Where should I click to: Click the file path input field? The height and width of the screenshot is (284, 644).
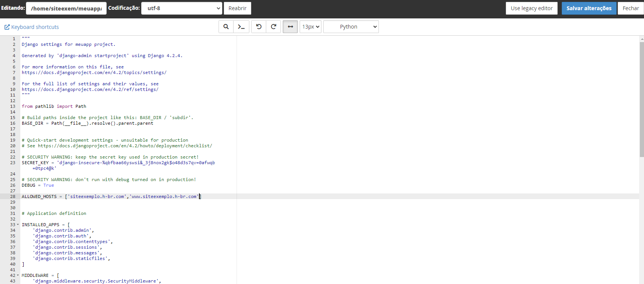click(x=66, y=8)
